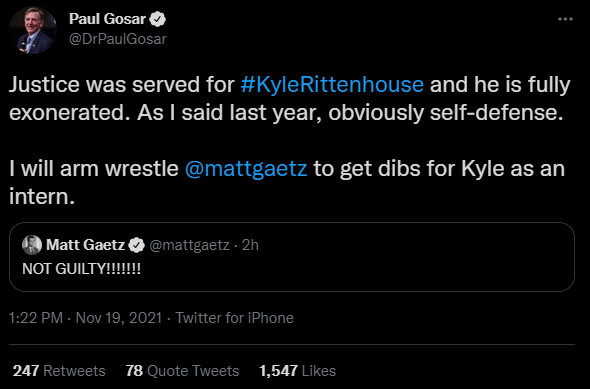Click the Matt Gaetz name in quoted tweet
Image resolution: width=590 pixels, height=389 pixels.
pos(85,245)
